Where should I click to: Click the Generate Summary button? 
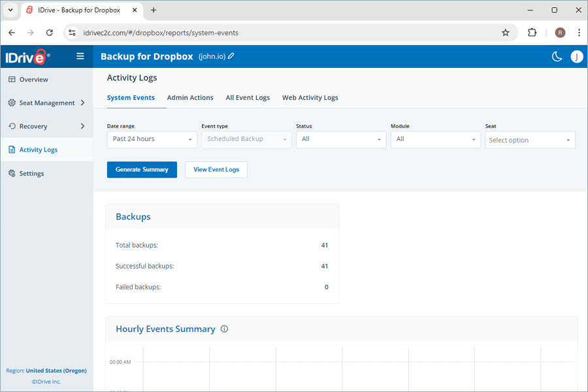pyautogui.click(x=142, y=169)
